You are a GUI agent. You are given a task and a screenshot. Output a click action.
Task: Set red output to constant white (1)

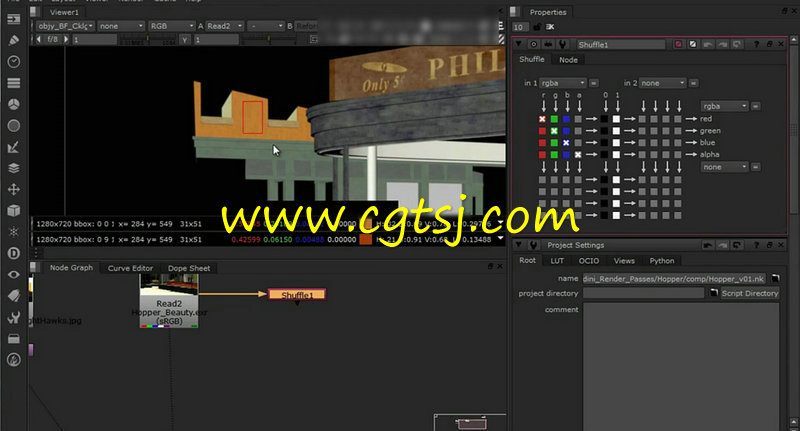pos(616,119)
